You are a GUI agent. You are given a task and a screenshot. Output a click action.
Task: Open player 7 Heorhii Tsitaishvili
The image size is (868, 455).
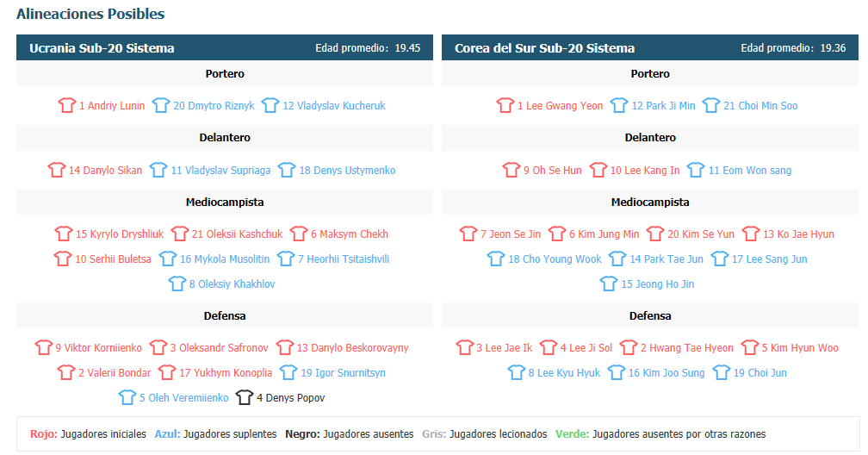point(344,259)
